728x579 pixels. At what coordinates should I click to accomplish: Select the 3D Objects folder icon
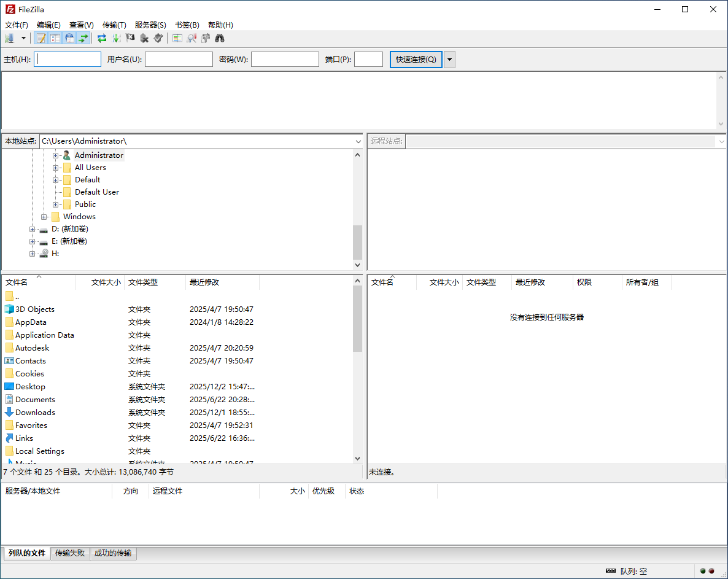tap(9, 309)
